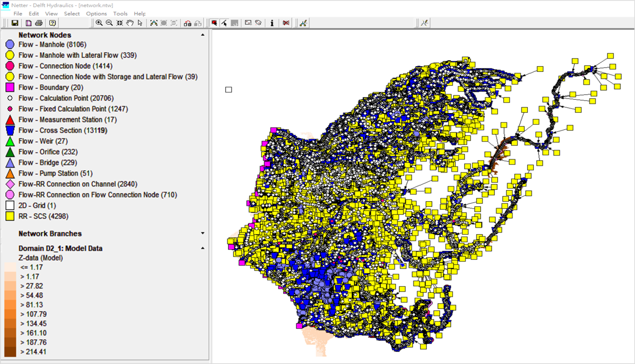Select the Zoom Out magnifier tool

point(109,23)
